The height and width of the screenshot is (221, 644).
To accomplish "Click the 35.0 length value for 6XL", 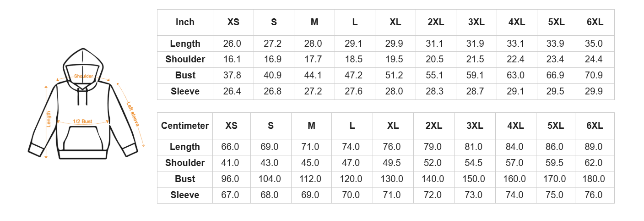I will (x=594, y=44).
